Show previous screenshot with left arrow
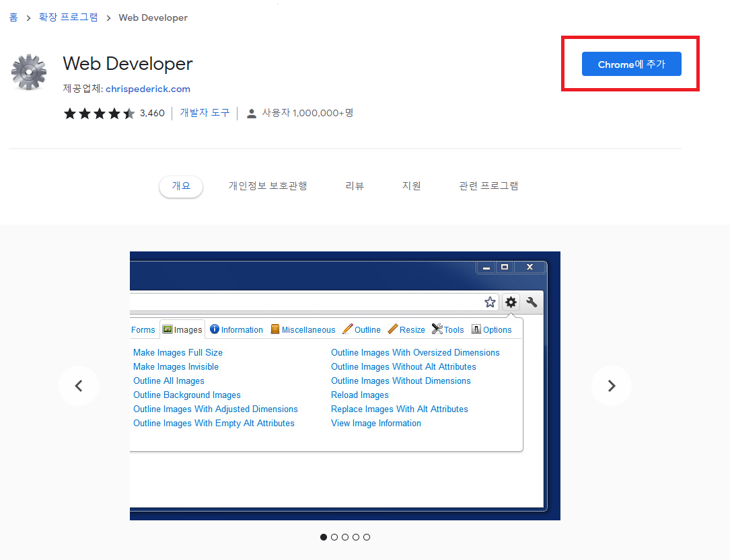730x560 pixels. tap(79, 386)
